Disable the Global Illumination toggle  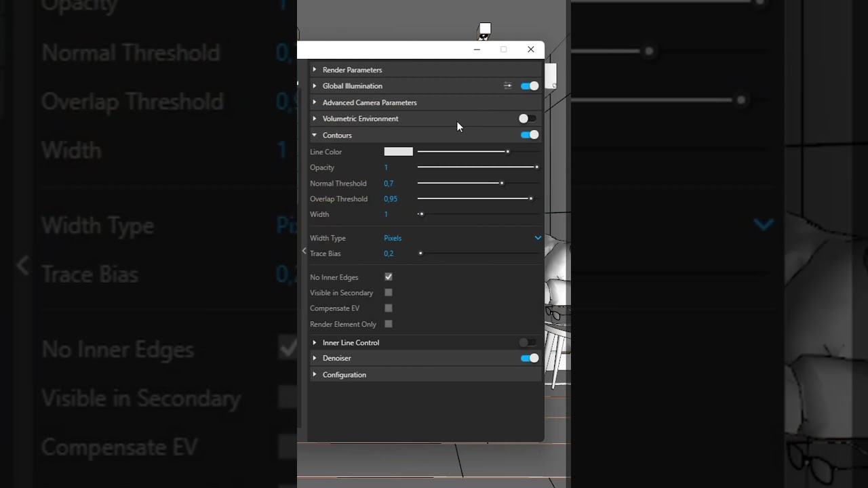click(530, 86)
